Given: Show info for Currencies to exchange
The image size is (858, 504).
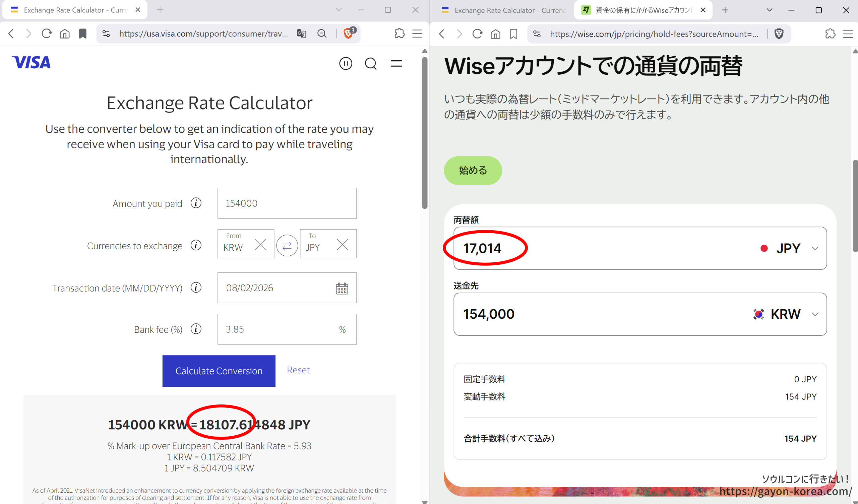Looking at the screenshot, I should (196, 245).
